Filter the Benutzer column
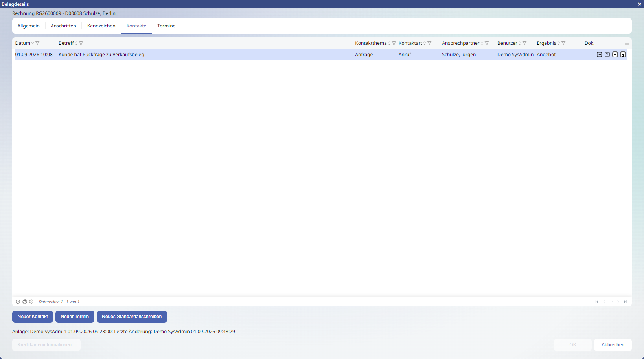 pyautogui.click(x=524, y=43)
